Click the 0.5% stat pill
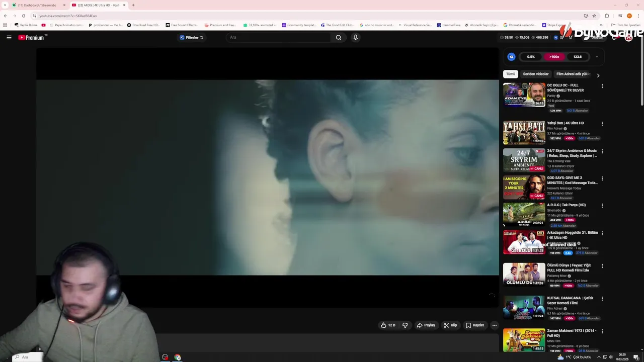Viewport: 644px width, 362px height. [531, 57]
